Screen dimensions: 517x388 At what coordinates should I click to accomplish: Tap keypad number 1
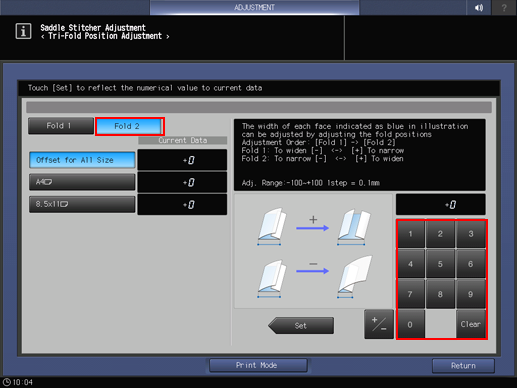coord(411,234)
